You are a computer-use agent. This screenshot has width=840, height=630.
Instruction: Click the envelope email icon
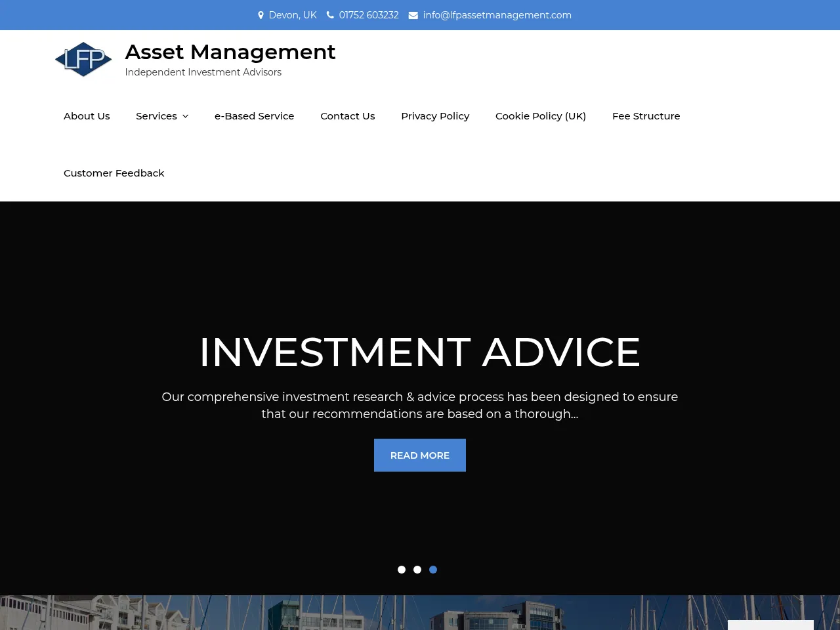coord(413,15)
